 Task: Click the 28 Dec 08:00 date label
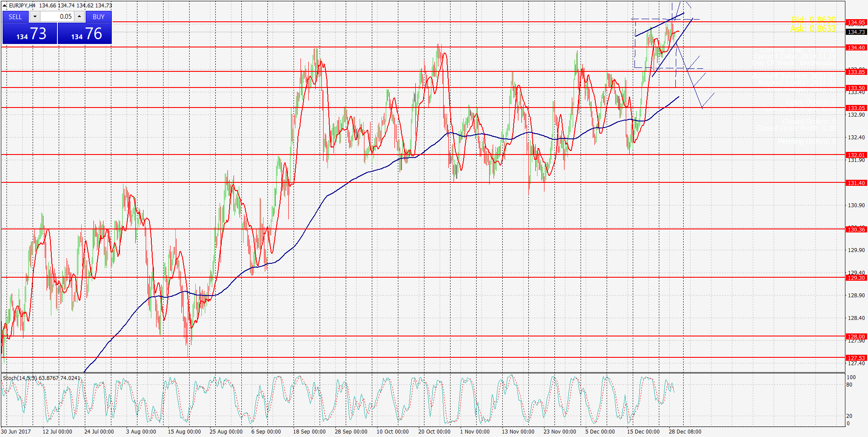click(685, 432)
